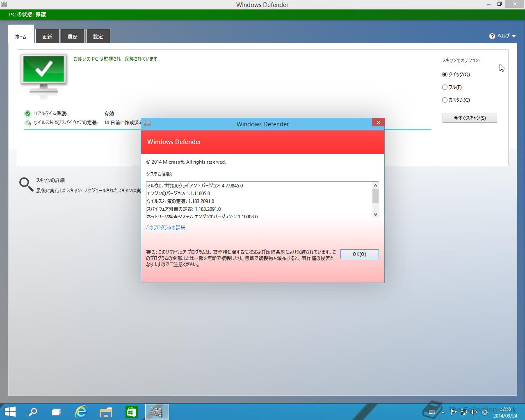
Task: Switch to the 更新 tab
Action: pyautogui.click(x=47, y=36)
